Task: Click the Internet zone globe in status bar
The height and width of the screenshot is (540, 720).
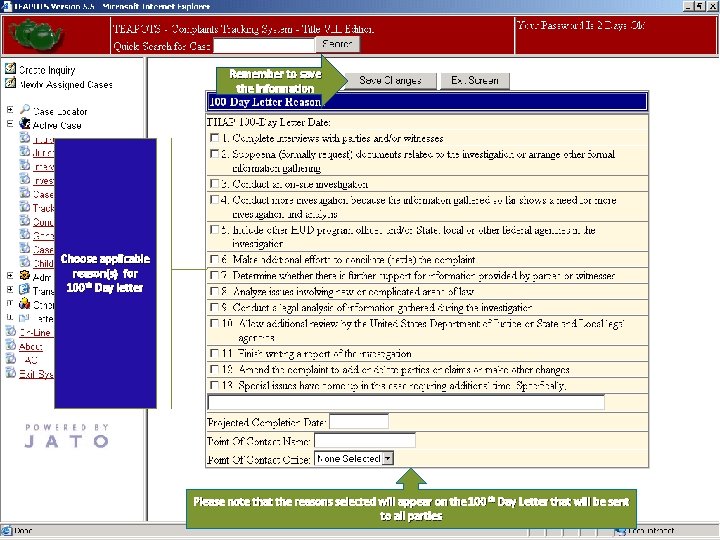Action: 620,531
